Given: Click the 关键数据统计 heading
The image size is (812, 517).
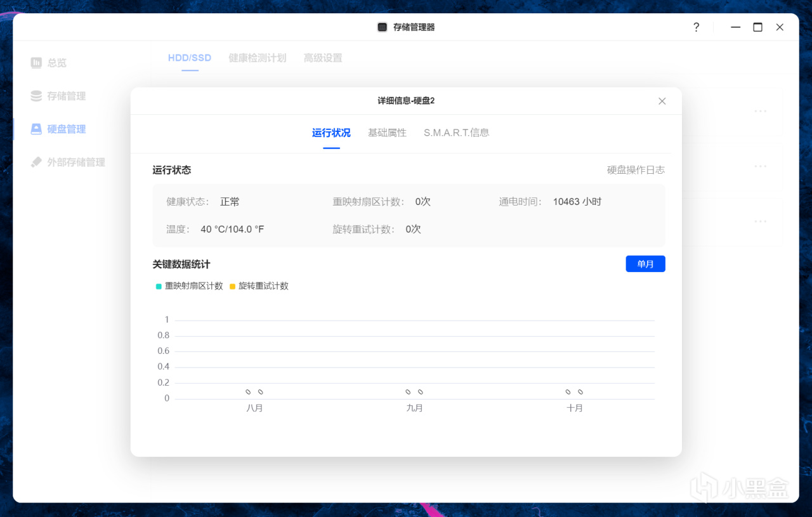Looking at the screenshot, I should click(x=181, y=264).
